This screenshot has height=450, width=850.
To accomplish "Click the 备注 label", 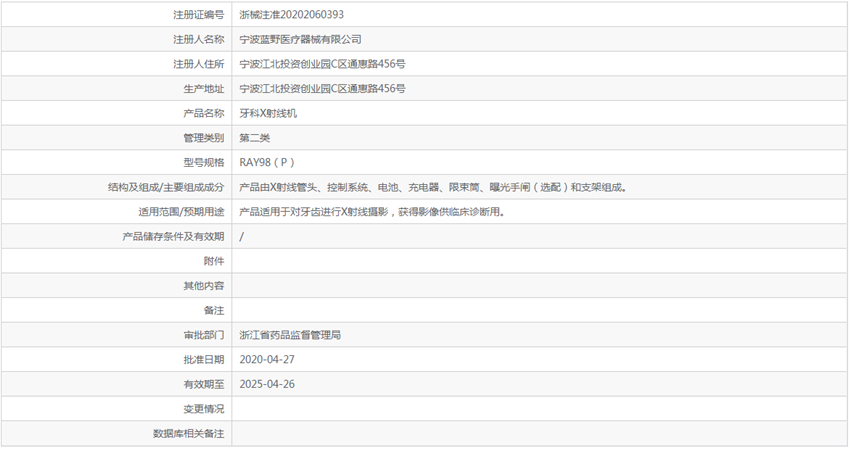I will [214, 310].
